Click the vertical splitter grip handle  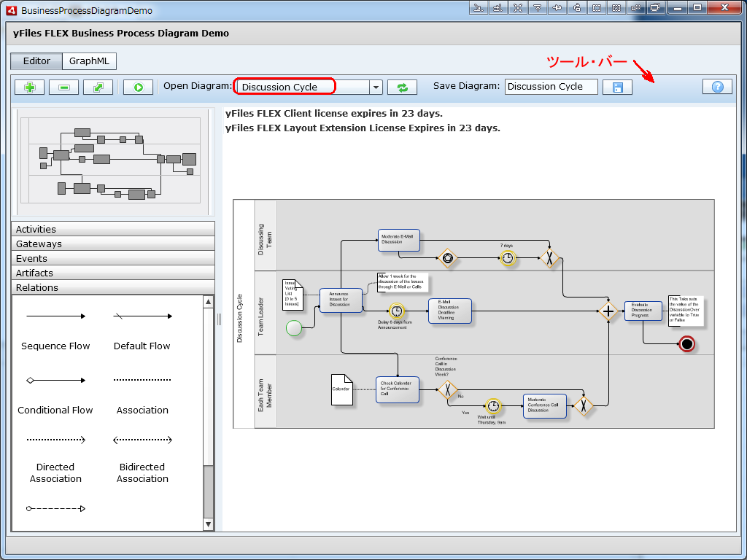click(219, 319)
